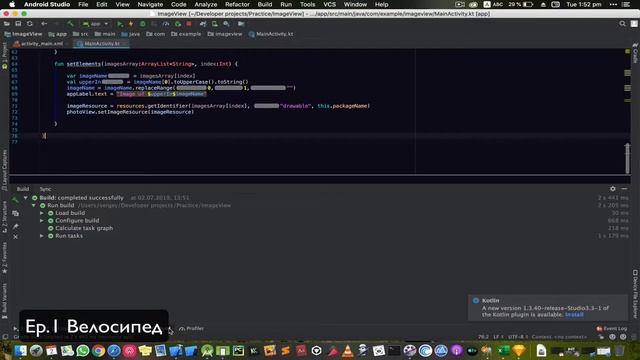The height and width of the screenshot is (360, 640).
Task: Click the Search Everywhere magnifier icon
Action: click(x=622, y=24)
